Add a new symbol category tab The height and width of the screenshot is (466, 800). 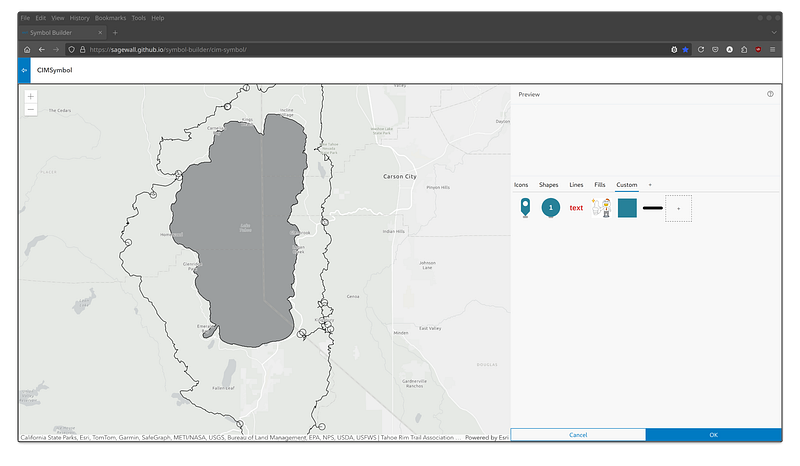[x=650, y=185]
